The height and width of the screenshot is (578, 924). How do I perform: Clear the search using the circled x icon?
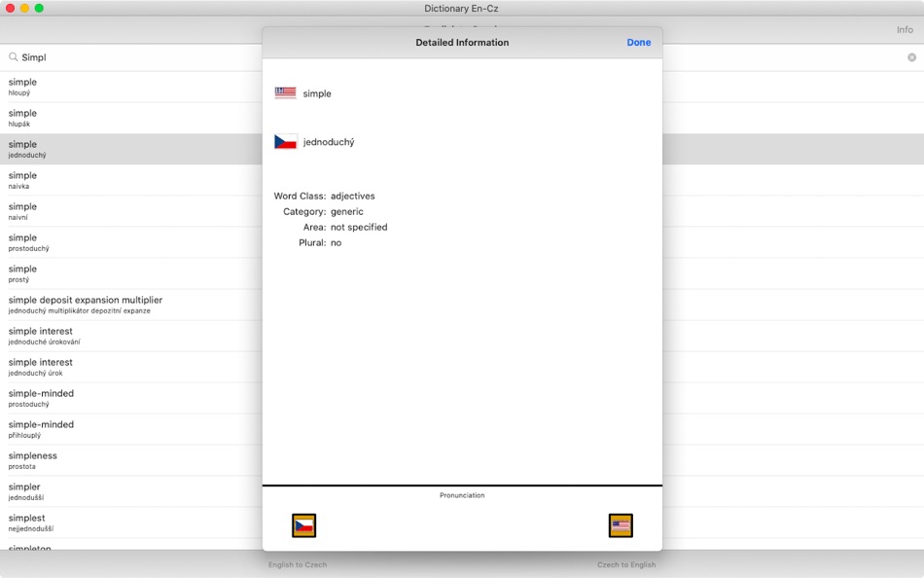coord(912,57)
